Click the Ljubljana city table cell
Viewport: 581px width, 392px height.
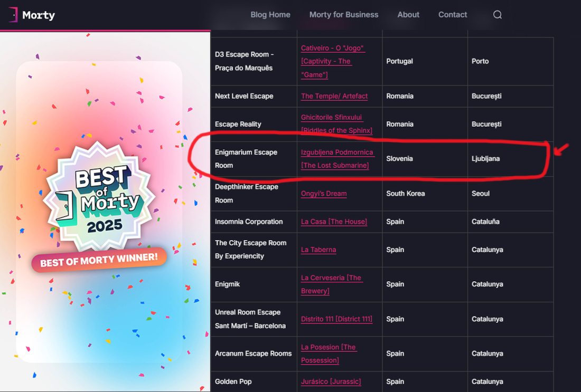(485, 159)
